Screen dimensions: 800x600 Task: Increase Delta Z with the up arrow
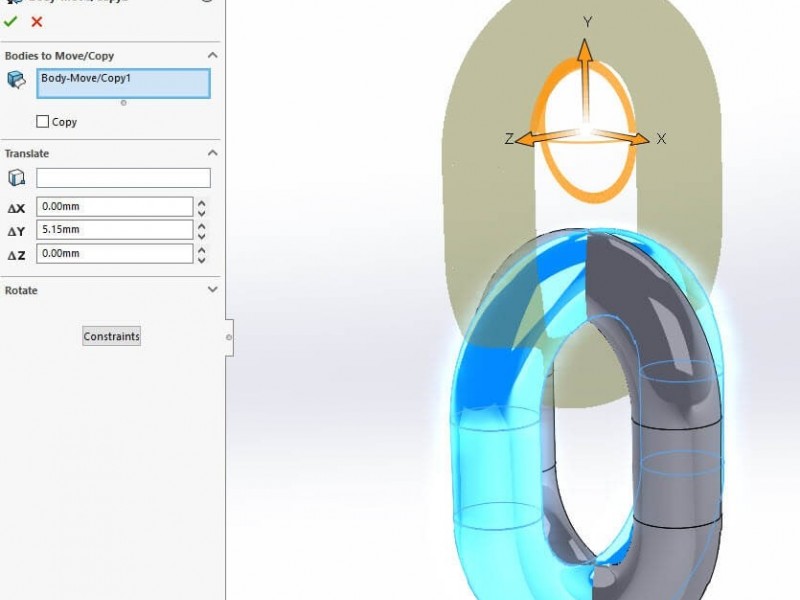(x=202, y=250)
